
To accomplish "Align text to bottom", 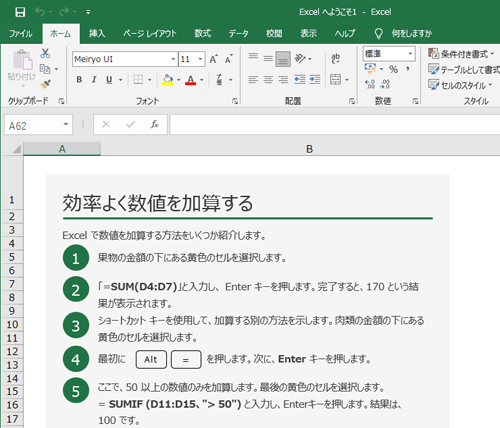I will tap(283, 59).
